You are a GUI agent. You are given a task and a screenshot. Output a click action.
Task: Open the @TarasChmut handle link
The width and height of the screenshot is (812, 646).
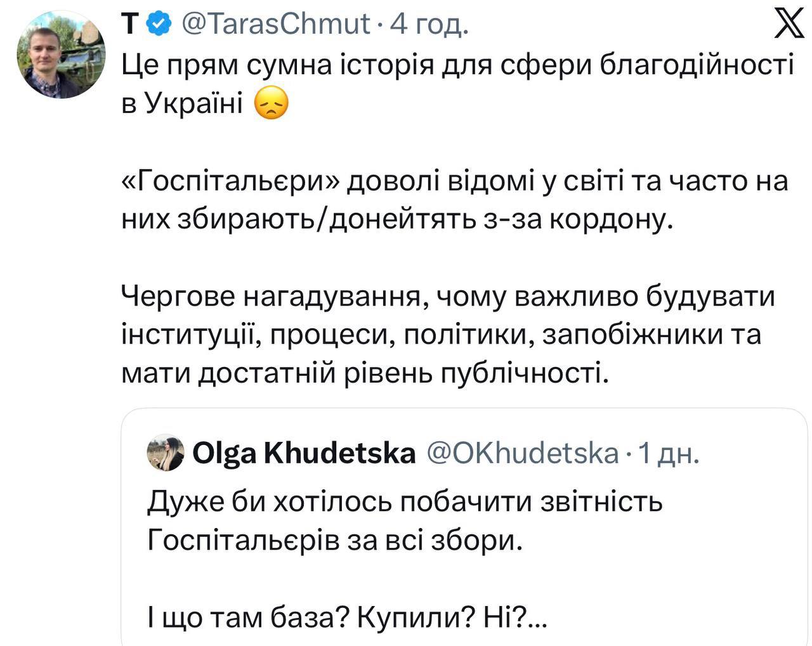point(276,25)
